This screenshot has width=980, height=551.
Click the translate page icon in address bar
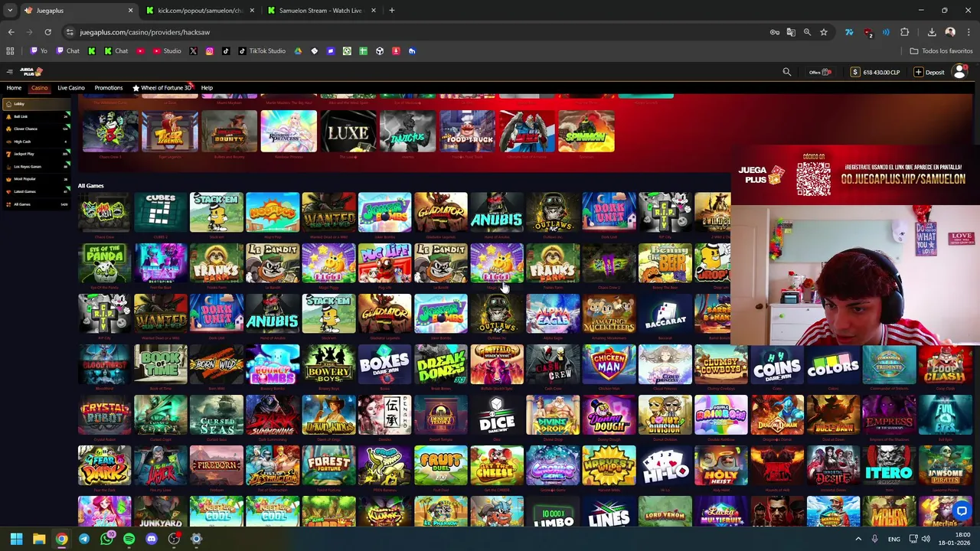[x=791, y=32]
